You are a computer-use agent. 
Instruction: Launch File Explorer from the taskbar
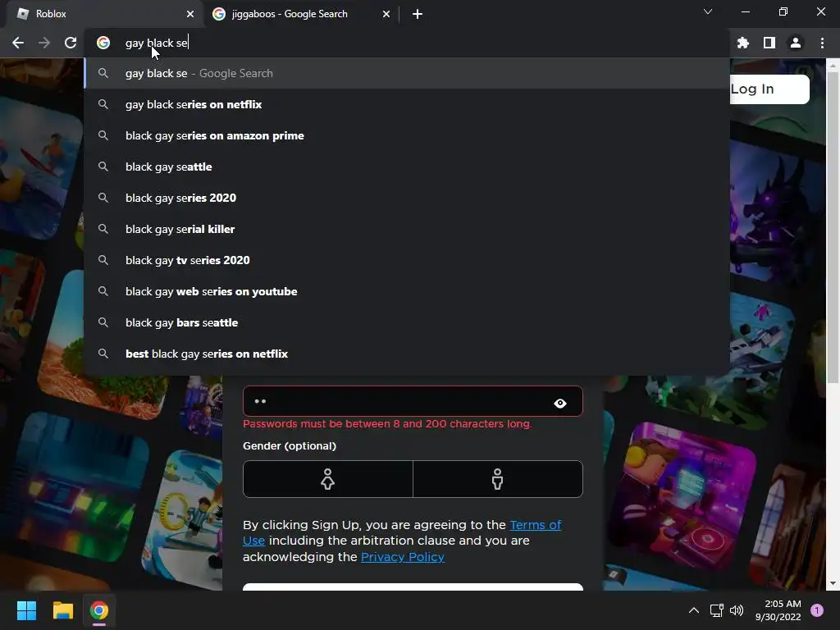click(x=62, y=610)
